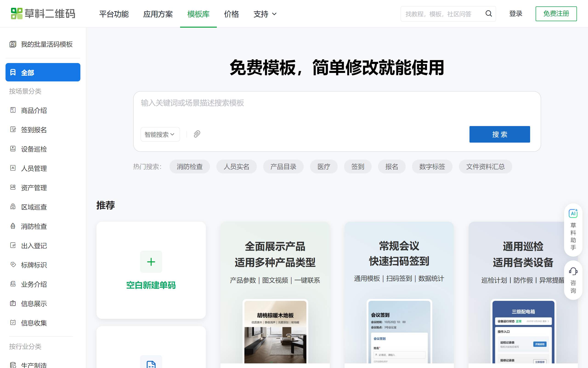Click the 人员实名 hot search tag

coord(236,167)
